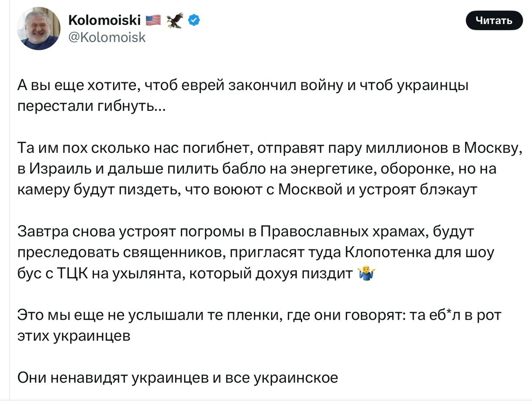
Task: Click the blue verified checkmark badge
Action: click(194, 20)
